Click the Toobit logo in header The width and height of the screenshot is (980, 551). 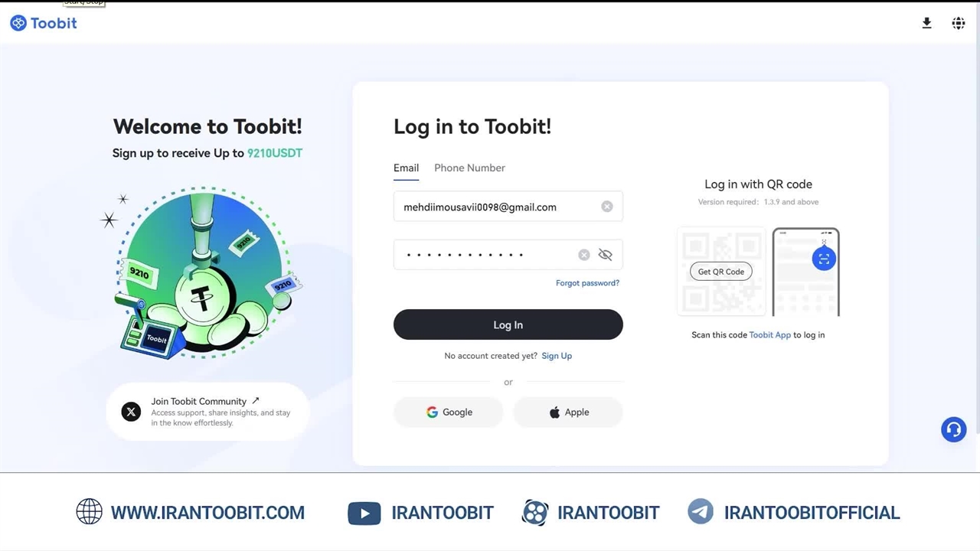coord(44,23)
